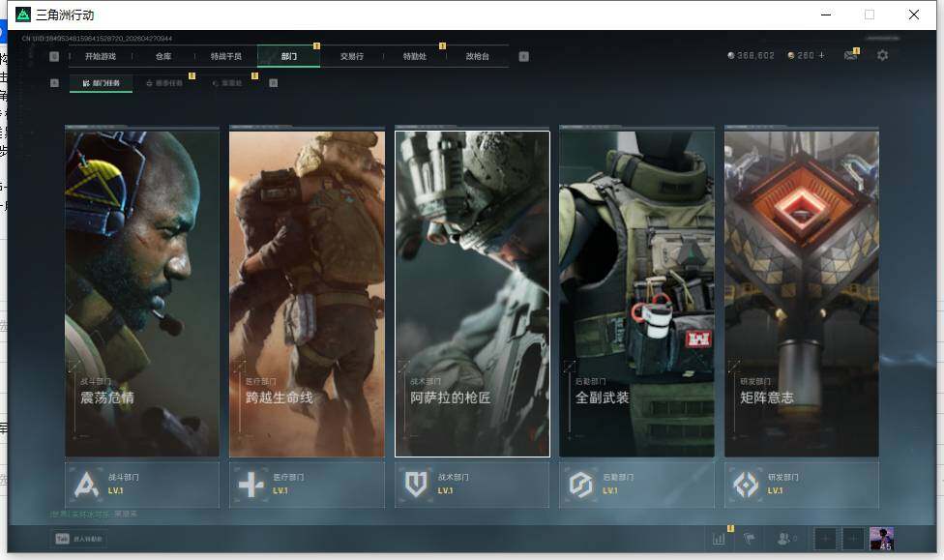Go to the 交易行 tab
The width and height of the screenshot is (944, 560).
click(x=352, y=56)
